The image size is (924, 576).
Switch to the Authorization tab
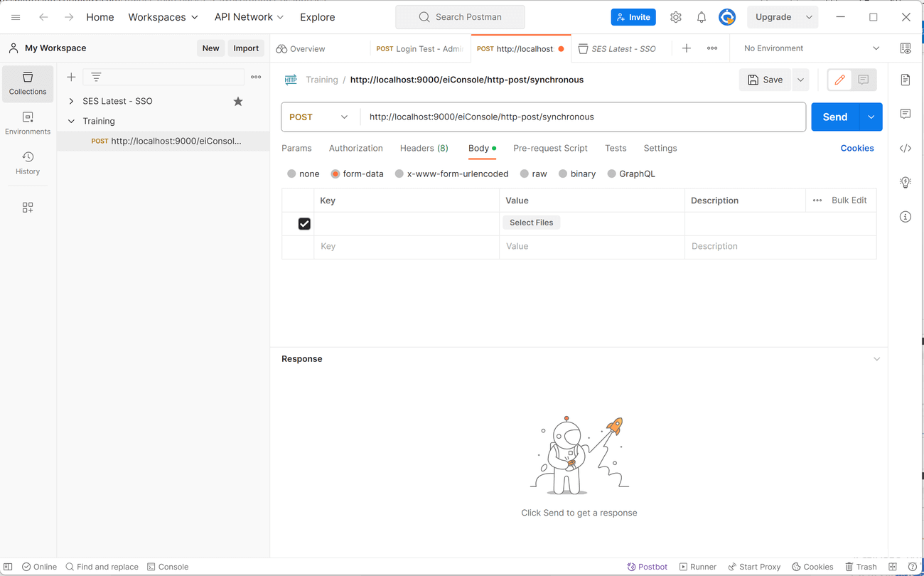pos(356,148)
